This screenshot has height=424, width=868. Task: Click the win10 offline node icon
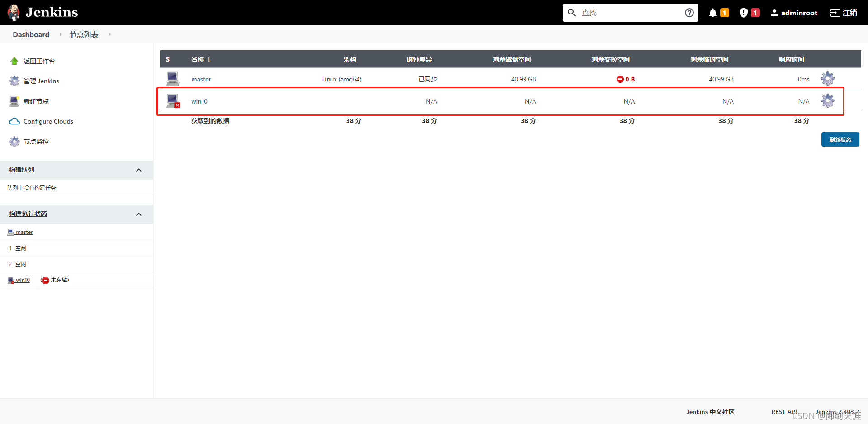(173, 101)
